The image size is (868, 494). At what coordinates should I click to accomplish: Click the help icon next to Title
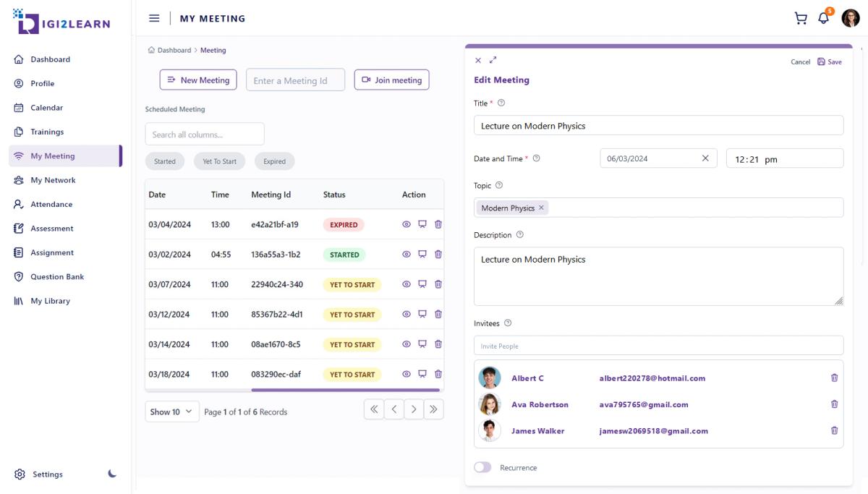pos(501,103)
